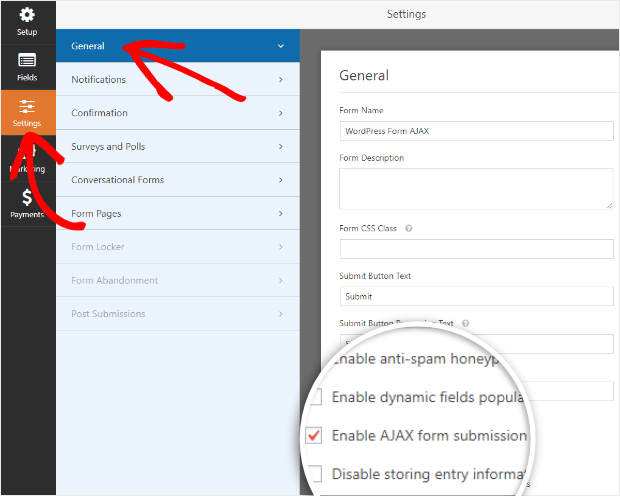Viewport: 620px width, 496px height.
Task: Click the Form CSS Class input
Action: click(x=476, y=249)
